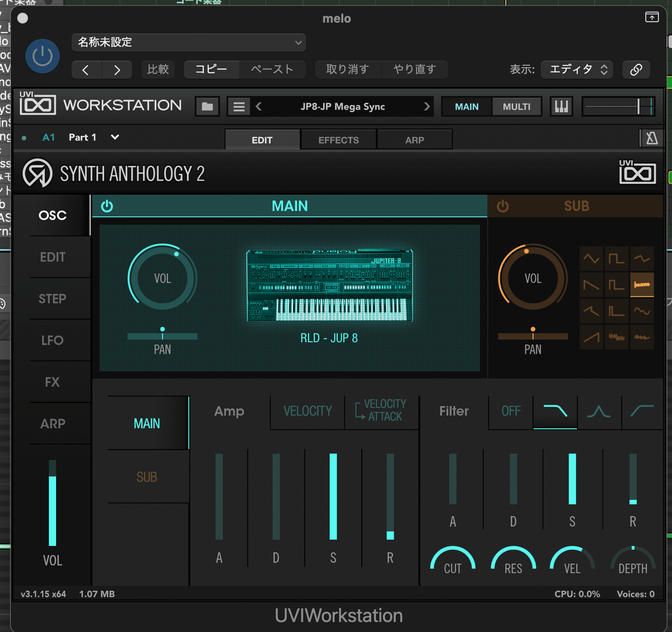Load preset after JP8-JP Mega Sync
This screenshot has height=632, width=672.
coord(427,106)
